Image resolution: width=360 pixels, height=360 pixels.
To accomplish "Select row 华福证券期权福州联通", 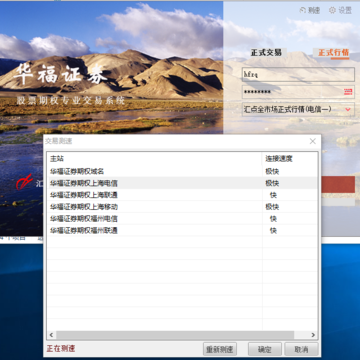I will [182, 231].
